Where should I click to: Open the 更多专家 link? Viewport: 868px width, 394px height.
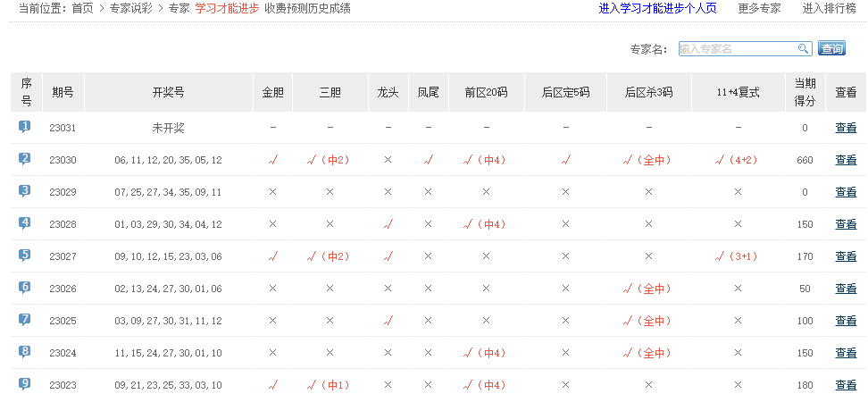pos(759,8)
